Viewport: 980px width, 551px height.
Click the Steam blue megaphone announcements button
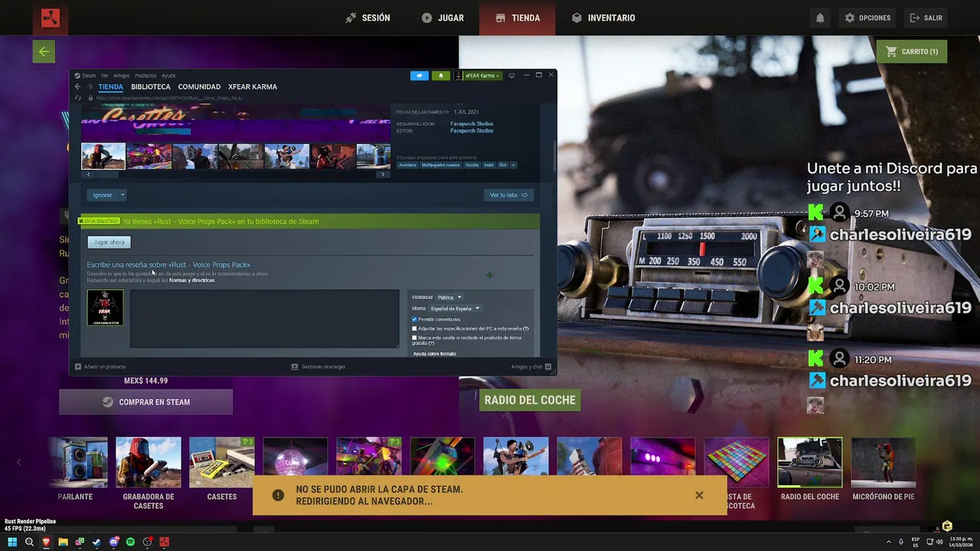coord(420,76)
